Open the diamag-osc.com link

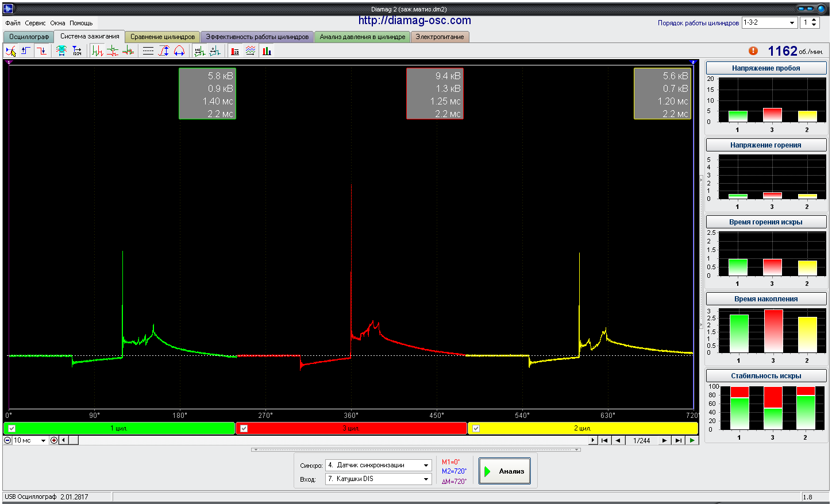point(415,21)
